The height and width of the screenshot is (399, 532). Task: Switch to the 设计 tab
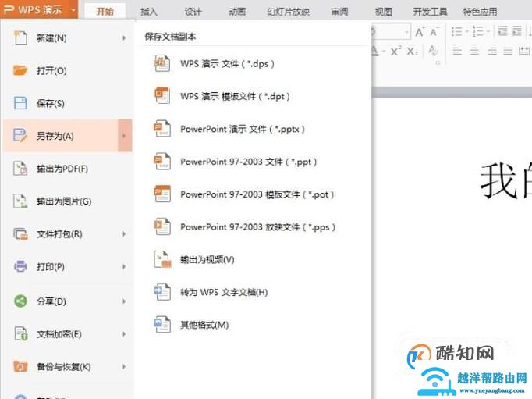coord(193,12)
